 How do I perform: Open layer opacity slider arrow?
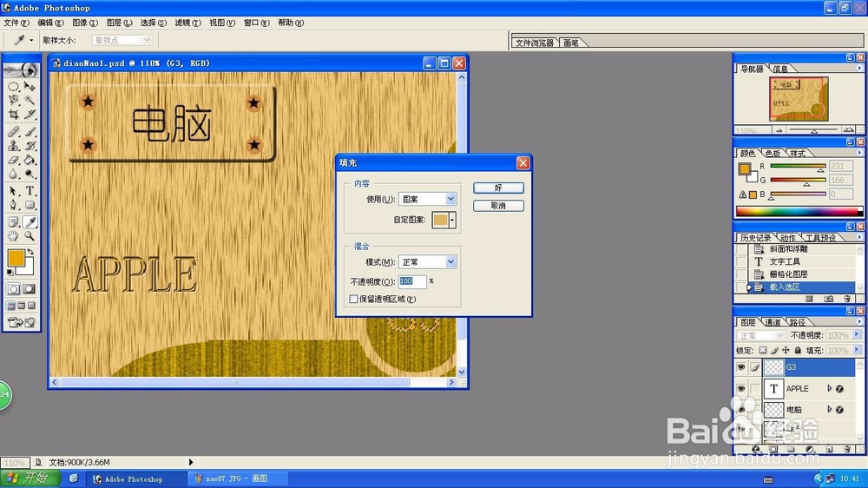pyautogui.click(x=857, y=335)
